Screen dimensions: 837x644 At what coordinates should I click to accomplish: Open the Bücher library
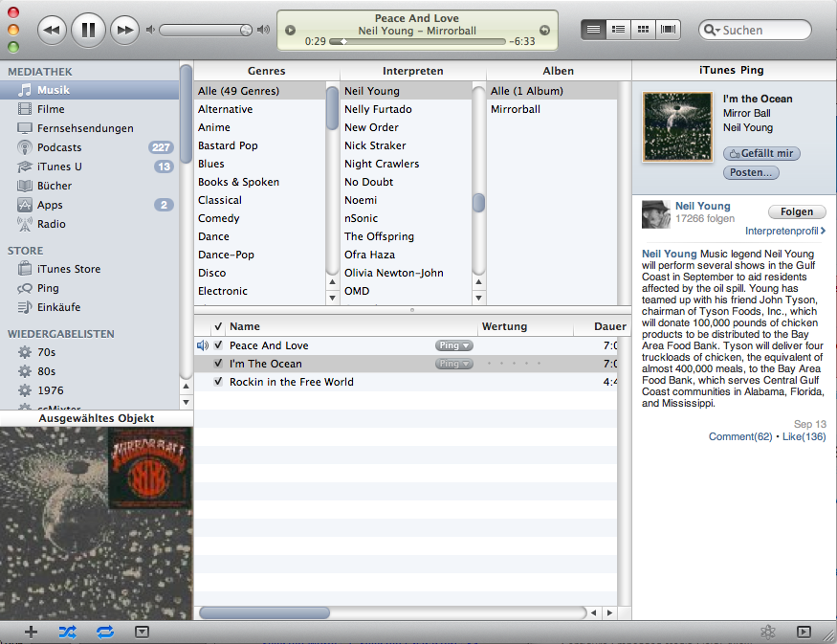click(90, 186)
